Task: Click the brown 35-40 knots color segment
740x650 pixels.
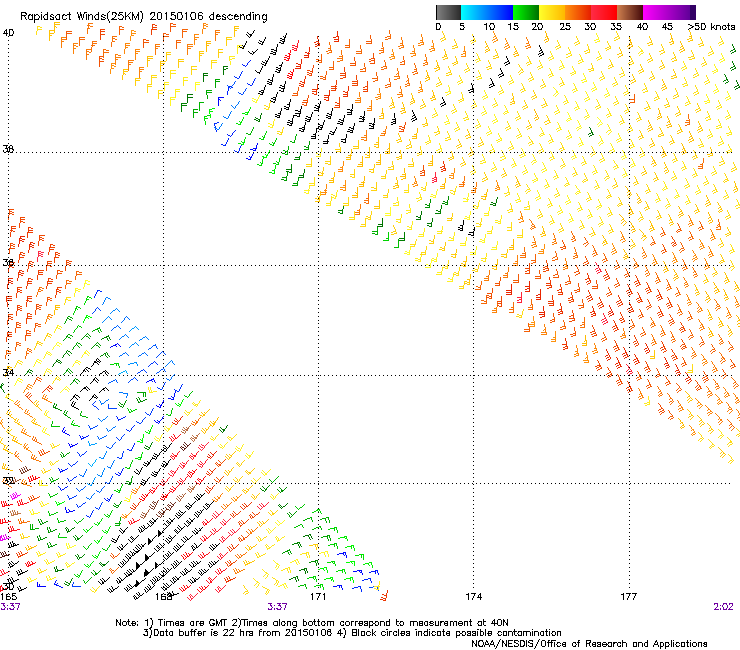Action: point(630,12)
